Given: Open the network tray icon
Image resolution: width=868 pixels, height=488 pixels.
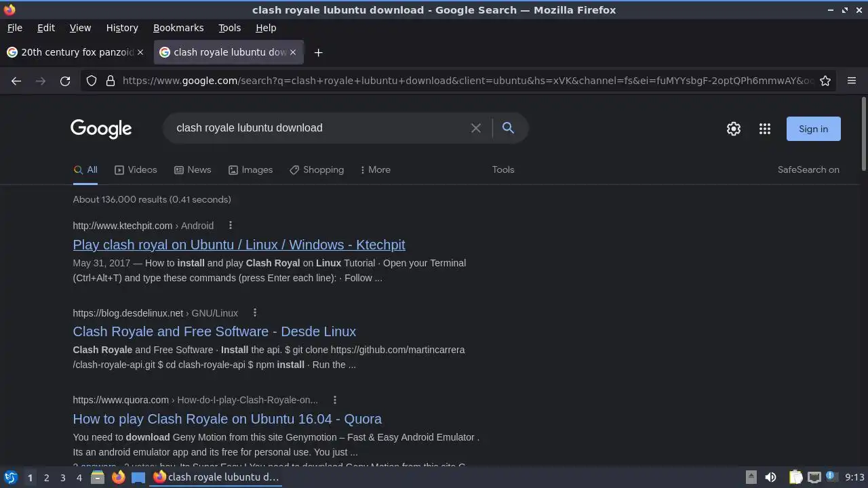Looking at the screenshot, I should (814, 477).
